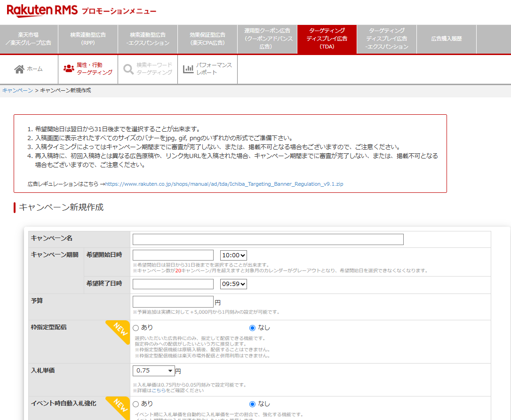
Task: Open the 09:59 end time dropdown
Action: [233, 284]
